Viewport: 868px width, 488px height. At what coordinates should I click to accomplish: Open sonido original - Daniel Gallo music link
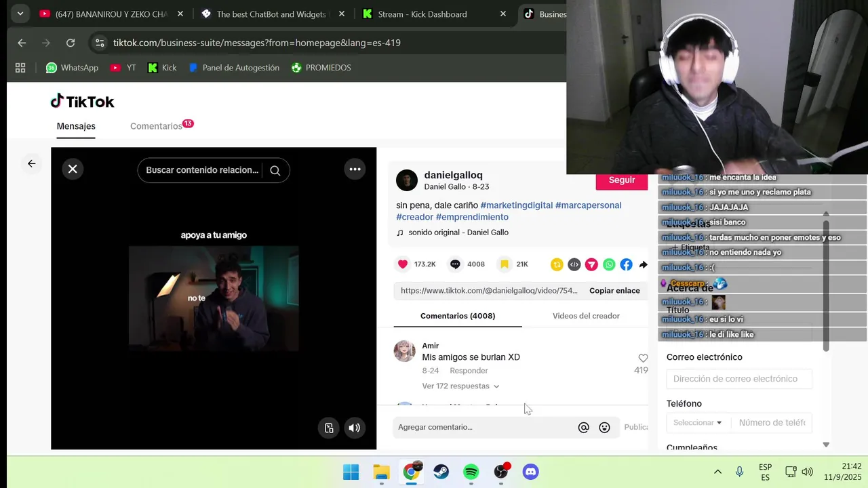[458, 232]
